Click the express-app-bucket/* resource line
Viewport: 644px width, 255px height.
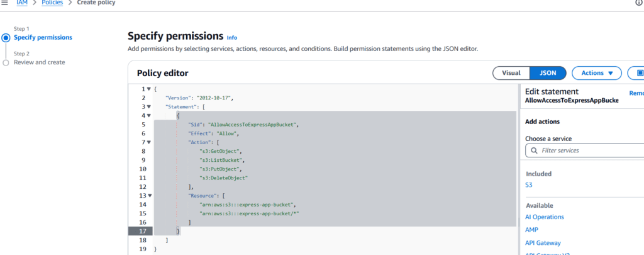(x=249, y=214)
